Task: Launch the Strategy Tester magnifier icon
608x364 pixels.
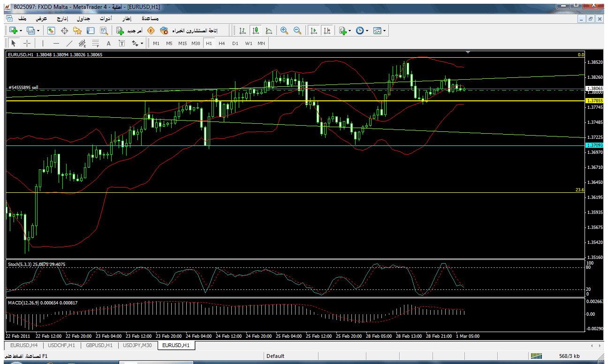Action: (x=104, y=30)
